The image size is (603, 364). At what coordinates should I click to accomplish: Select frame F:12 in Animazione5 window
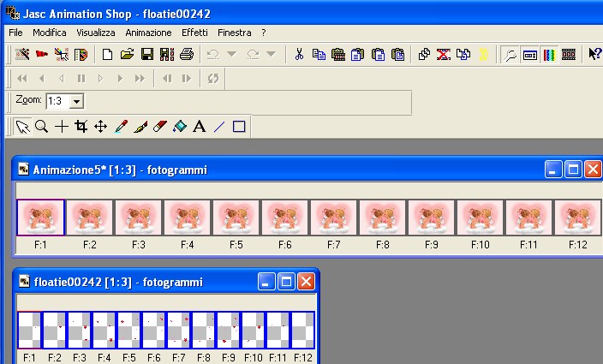coord(577,218)
